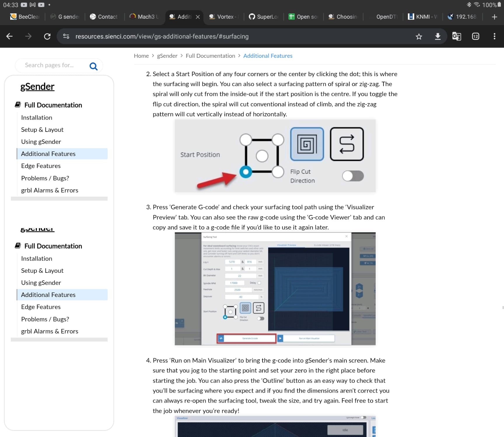Switch to the G sender tab
The width and height of the screenshot is (504, 437).
click(65, 17)
